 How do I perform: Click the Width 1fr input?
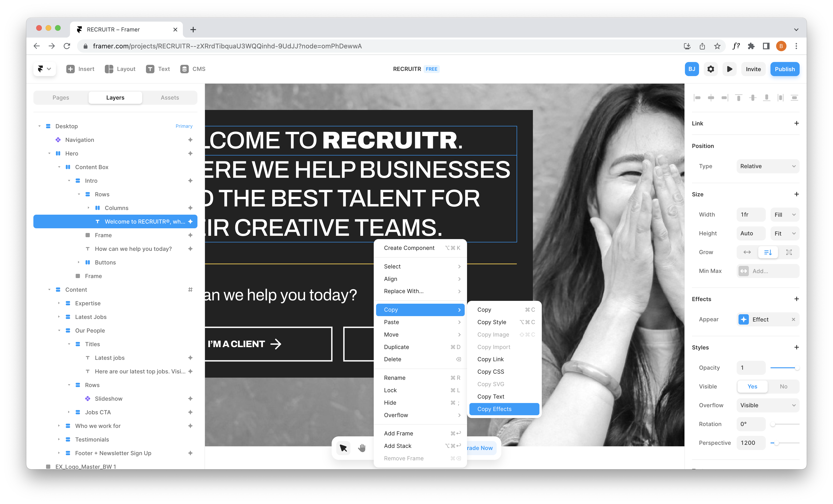point(751,214)
